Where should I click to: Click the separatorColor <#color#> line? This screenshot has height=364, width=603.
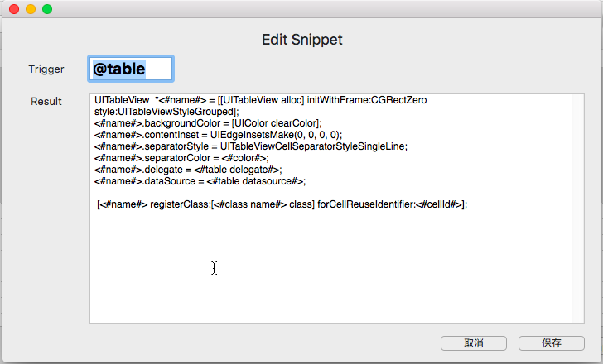181,158
